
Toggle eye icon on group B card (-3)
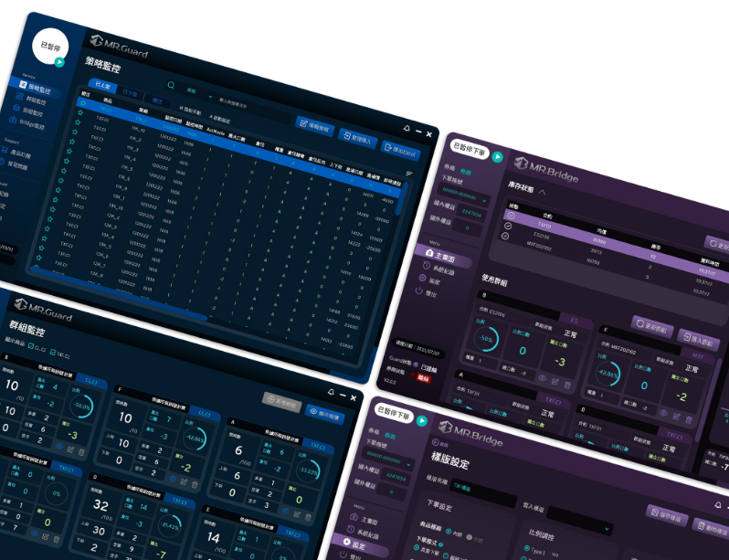(59, 446)
